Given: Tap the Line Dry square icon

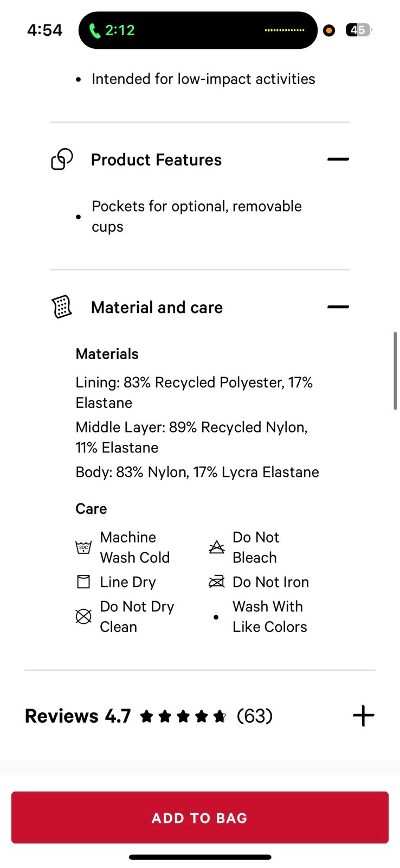Looking at the screenshot, I should tap(83, 582).
